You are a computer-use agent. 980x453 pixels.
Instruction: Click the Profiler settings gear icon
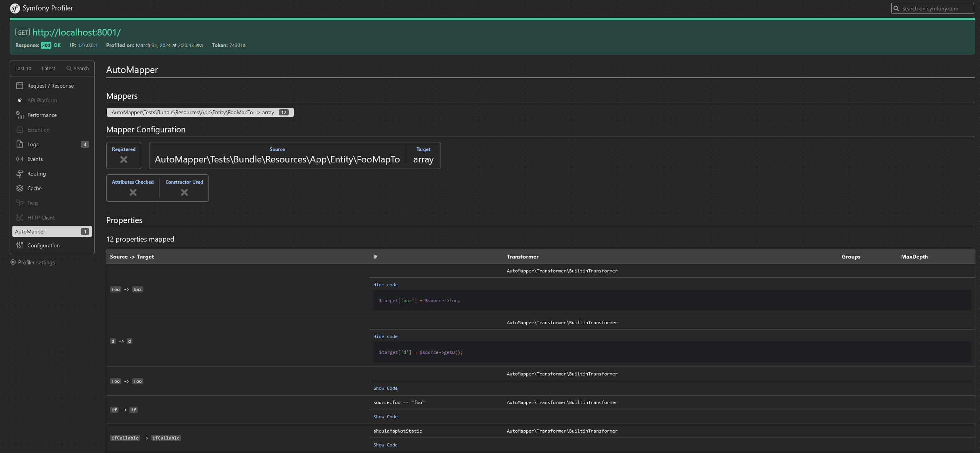point(13,262)
